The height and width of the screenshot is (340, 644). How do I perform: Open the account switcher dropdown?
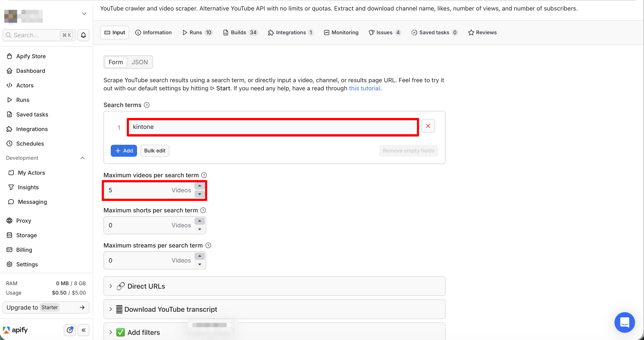click(84, 14)
